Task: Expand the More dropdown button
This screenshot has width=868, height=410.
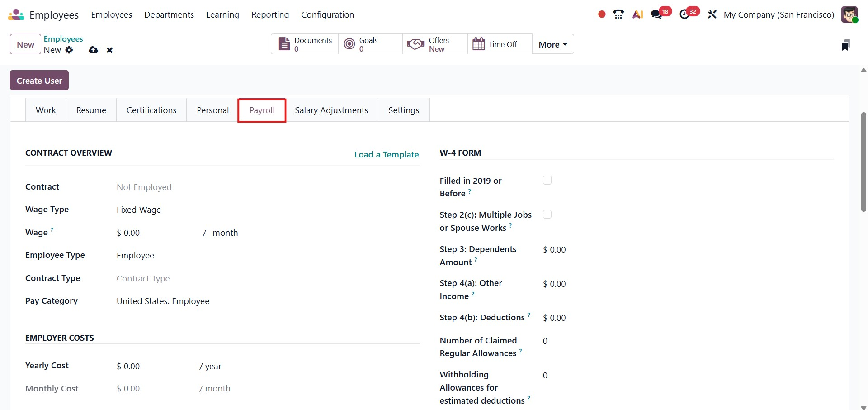Action: [x=552, y=44]
